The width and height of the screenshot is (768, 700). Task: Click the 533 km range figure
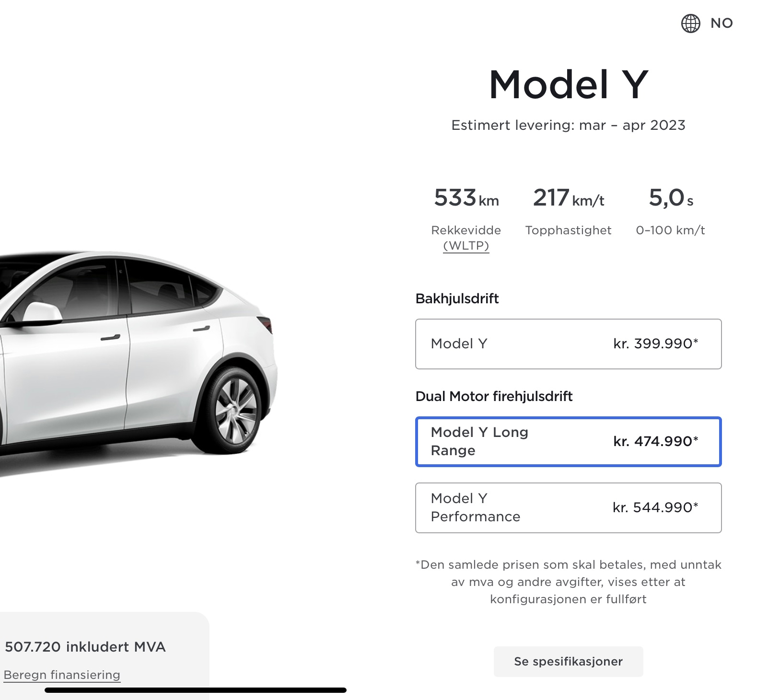pyautogui.click(x=466, y=198)
